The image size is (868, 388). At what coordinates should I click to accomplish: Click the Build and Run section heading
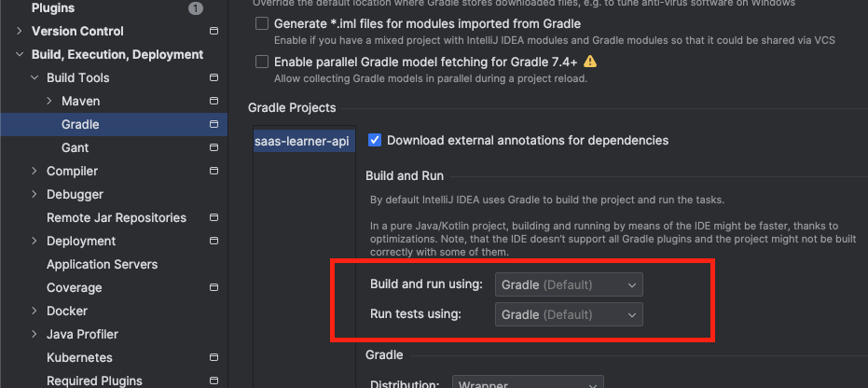tap(405, 176)
